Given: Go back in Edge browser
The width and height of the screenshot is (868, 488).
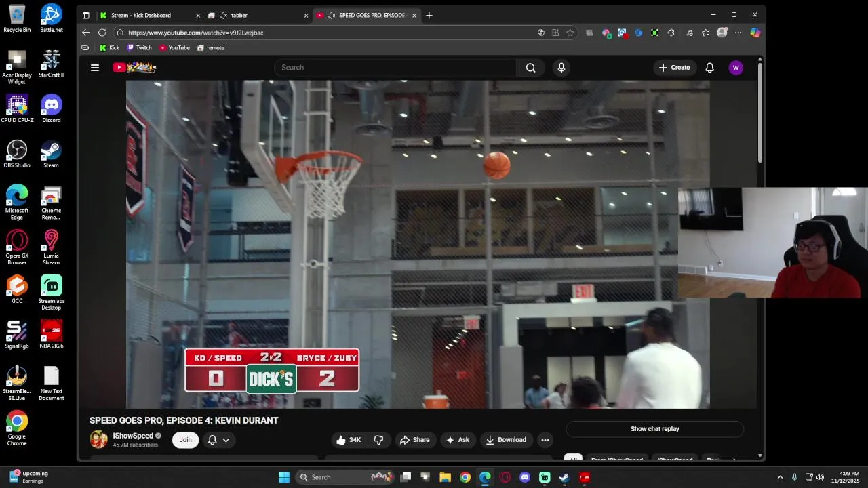Looking at the screenshot, I should [x=85, y=33].
